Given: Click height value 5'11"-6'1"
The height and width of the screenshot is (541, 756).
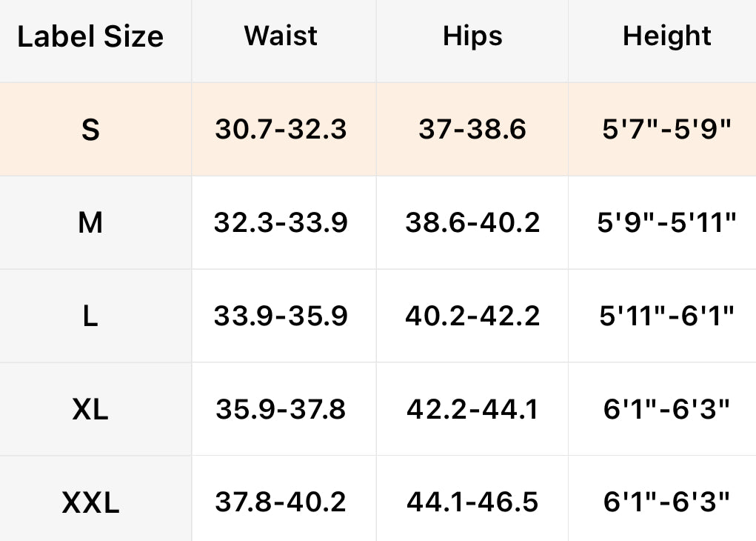Looking at the screenshot, I should click(666, 316).
